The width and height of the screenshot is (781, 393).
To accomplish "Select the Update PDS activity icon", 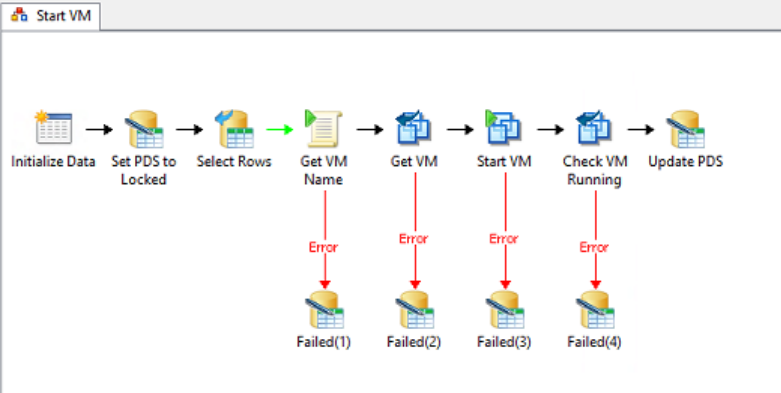I will (685, 130).
